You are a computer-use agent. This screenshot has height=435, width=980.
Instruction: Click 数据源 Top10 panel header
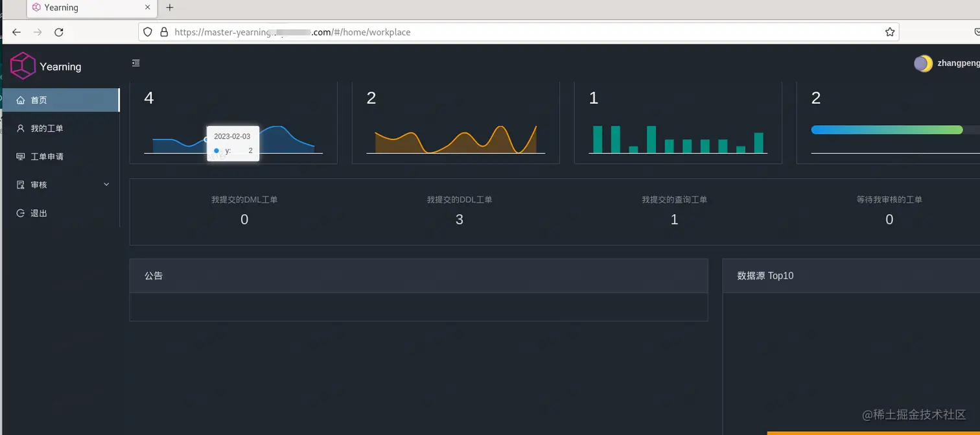click(x=851, y=276)
